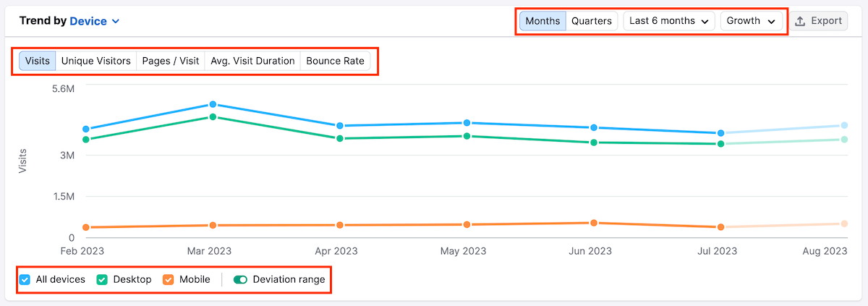Click the Aug 2023 All devices forecast point
The width and height of the screenshot is (868, 306).
coord(844,125)
